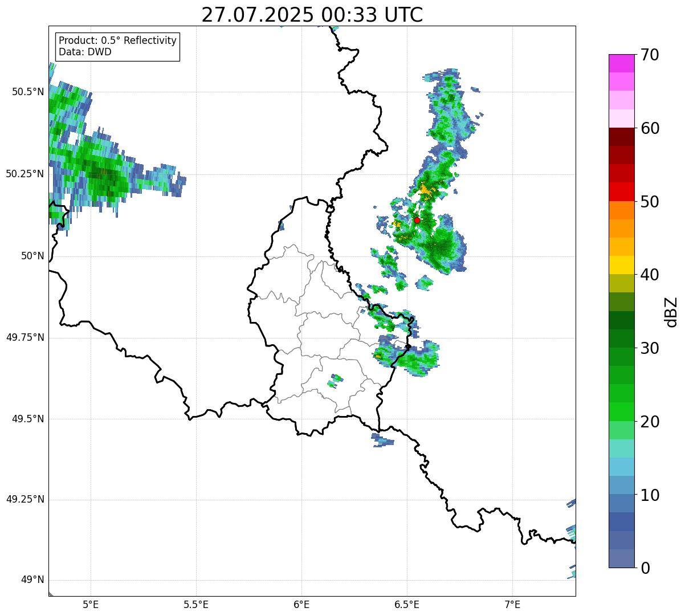Click the "Product: 0.5° Reflectivity" legend text
Image resolution: width=685 pixels, height=616 pixels.
(118, 41)
